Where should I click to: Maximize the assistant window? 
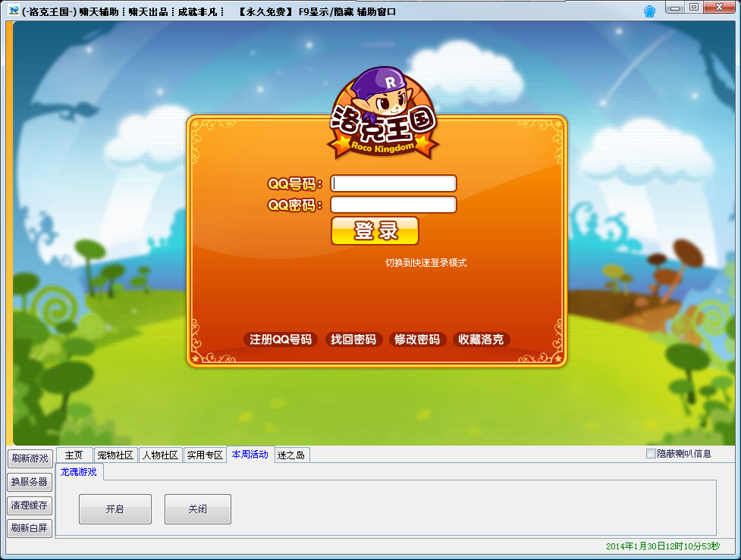point(694,7)
